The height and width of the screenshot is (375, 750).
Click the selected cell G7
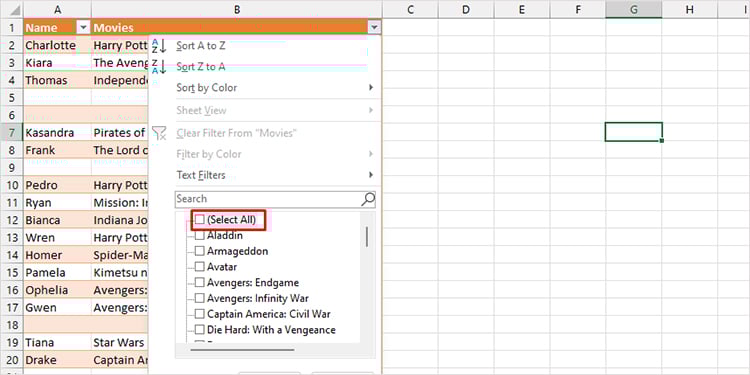[x=633, y=132]
